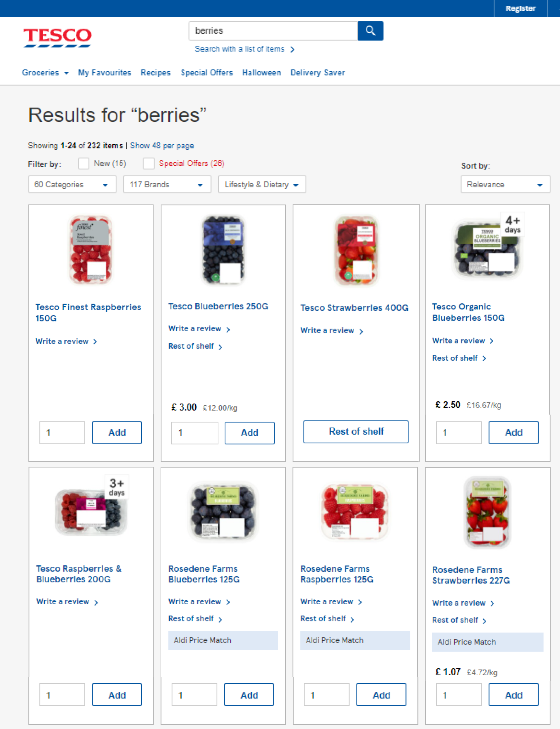The image size is (560, 729).
Task: Open Tesco Finest Raspberries product image
Action: coord(91,250)
